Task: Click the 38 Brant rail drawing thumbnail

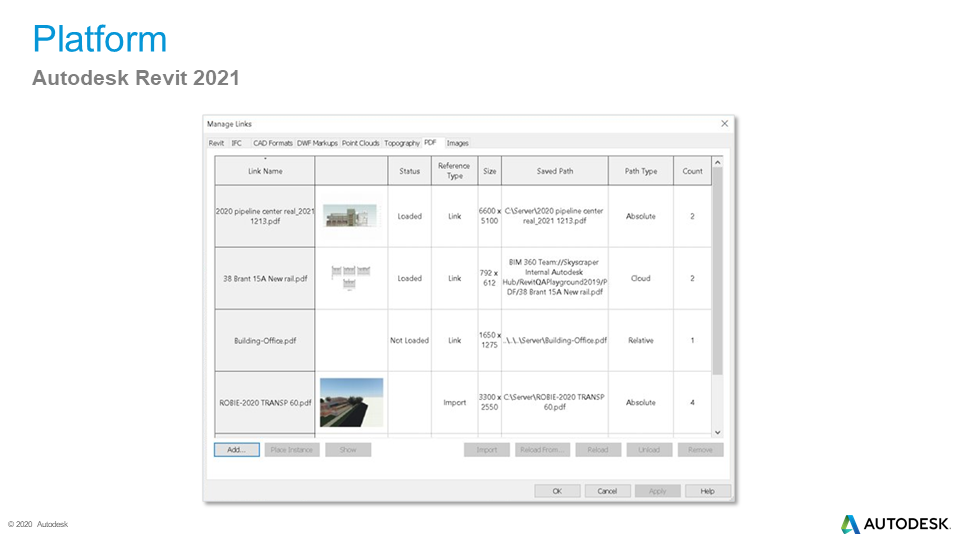Action: point(351,277)
